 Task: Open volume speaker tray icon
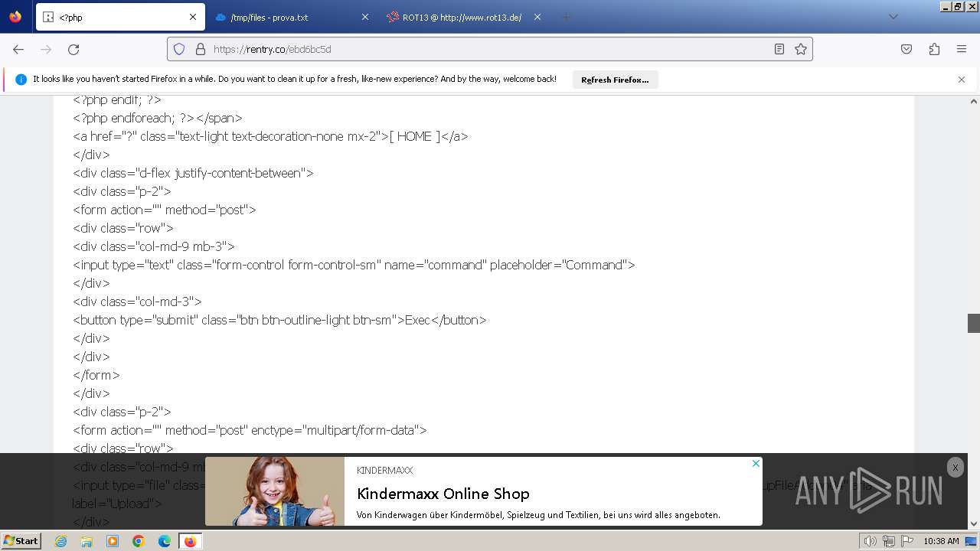pos(870,541)
